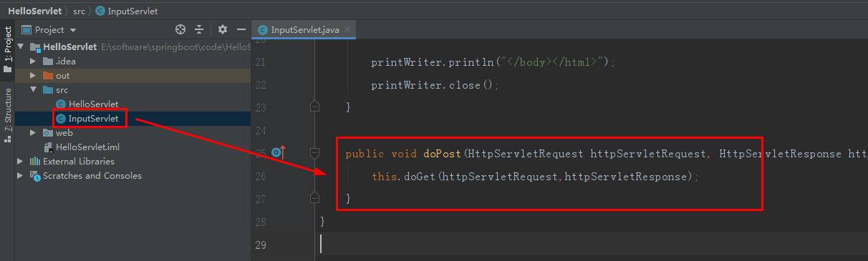Image resolution: width=868 pixels, height=261 pixels.
Task: Expand the web folder arrow
Action: pos(33,133)
